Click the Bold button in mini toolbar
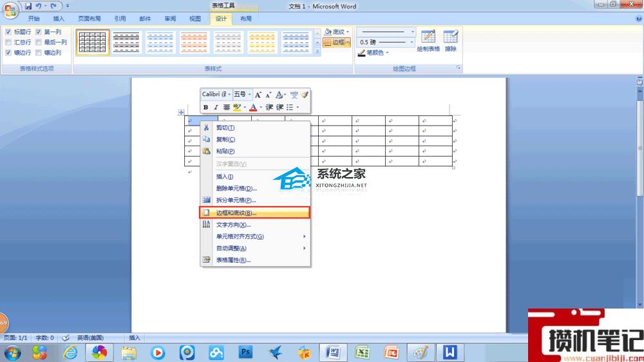 click(x=206, y=107)
